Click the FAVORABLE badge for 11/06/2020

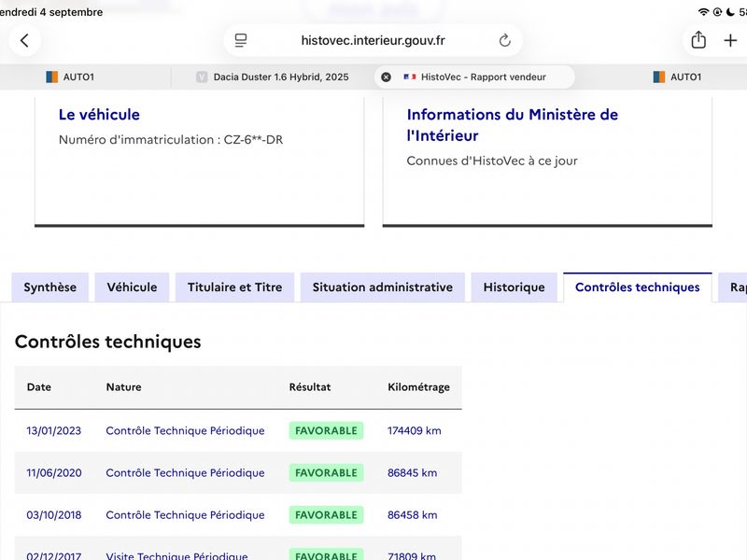[x=326, y=473]
